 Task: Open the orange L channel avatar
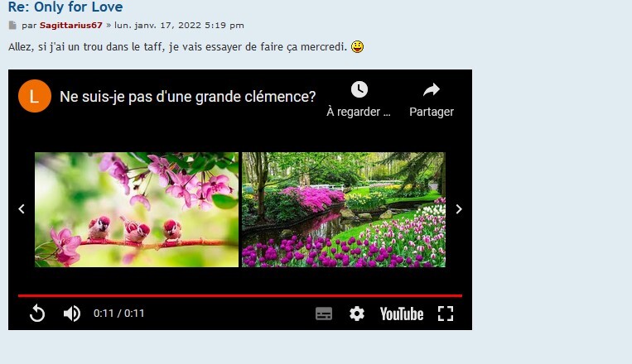[35, 96]
